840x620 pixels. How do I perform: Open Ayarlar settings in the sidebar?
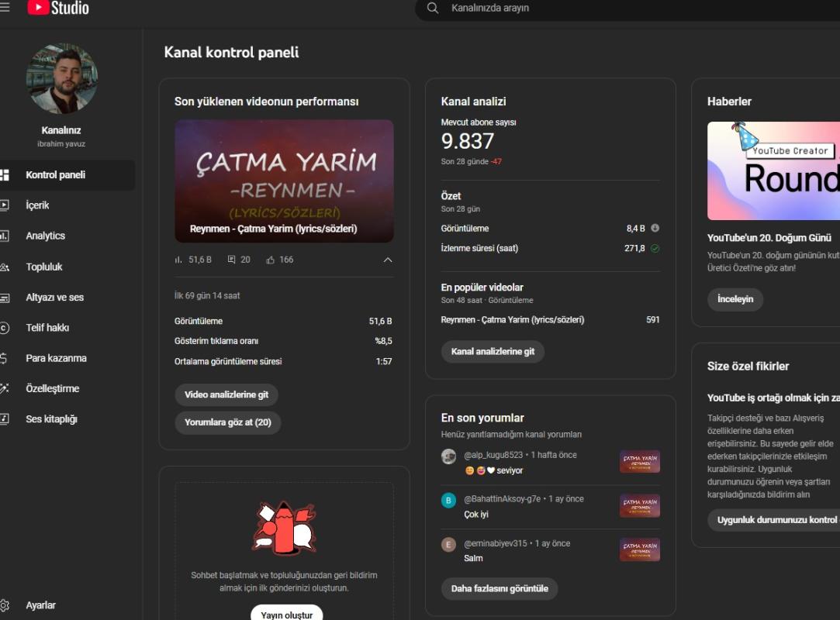click(x=67, y=605)
